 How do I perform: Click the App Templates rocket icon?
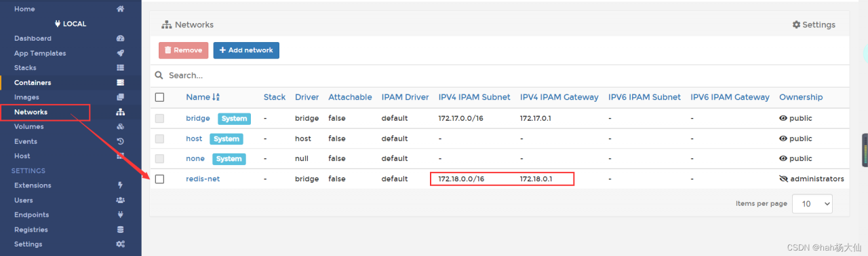pyautogui.click(x=120, y=53)
